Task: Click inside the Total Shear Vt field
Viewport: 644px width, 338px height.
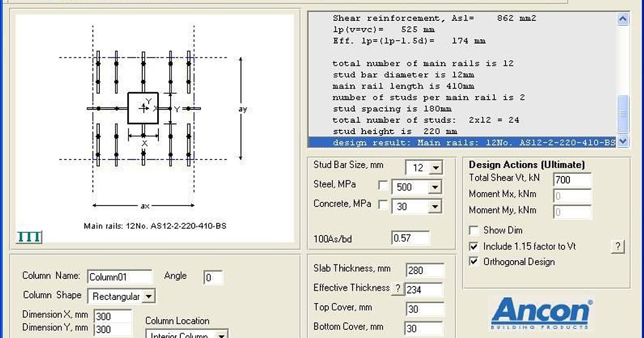Action: 572,180
